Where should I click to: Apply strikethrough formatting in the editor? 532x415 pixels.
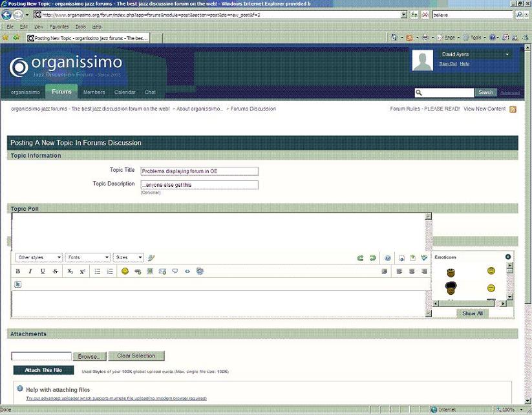[x=56, y=271]
